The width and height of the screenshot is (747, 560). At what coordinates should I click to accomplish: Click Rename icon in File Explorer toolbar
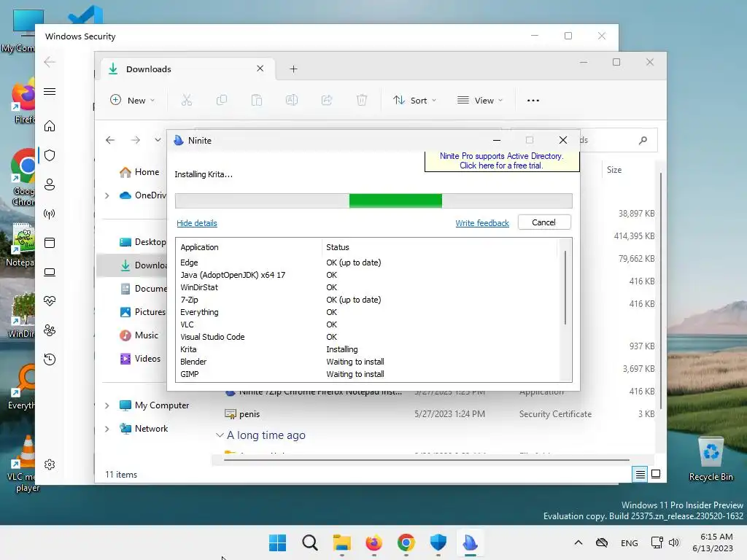tap(292, 100)
